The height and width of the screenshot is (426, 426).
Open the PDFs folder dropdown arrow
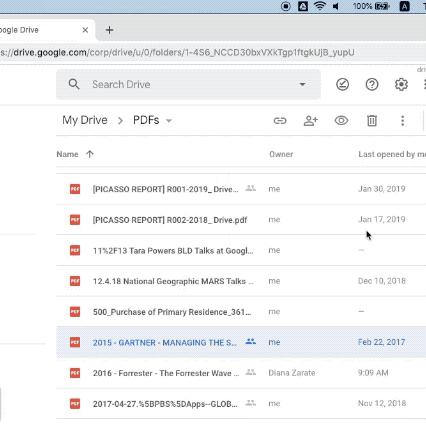pyautogui.click(x=169, y=121)
